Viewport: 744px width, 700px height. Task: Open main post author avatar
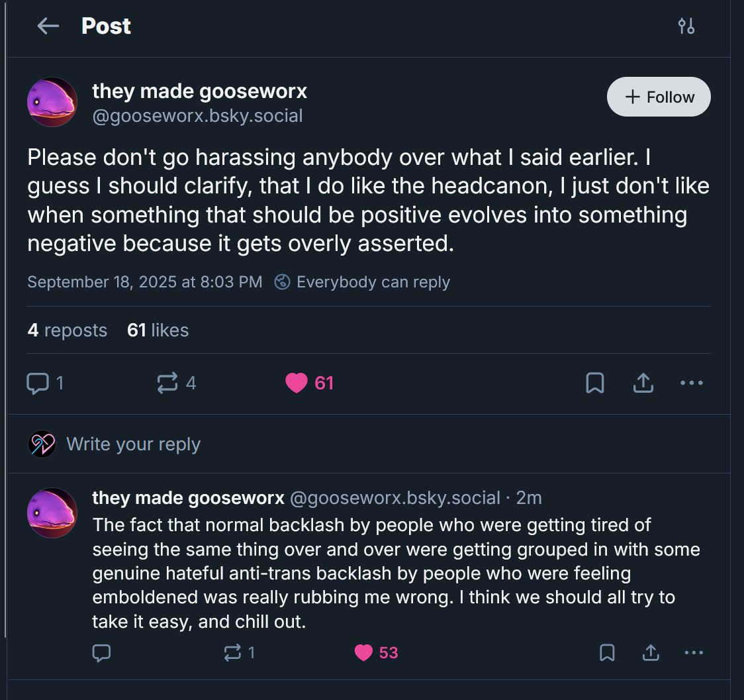(x=52, y=102)
